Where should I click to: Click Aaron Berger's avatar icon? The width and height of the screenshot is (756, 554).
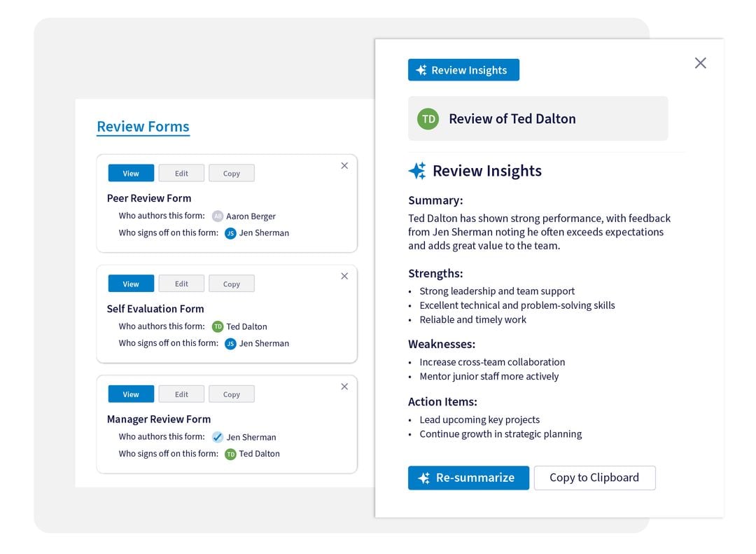218,216
